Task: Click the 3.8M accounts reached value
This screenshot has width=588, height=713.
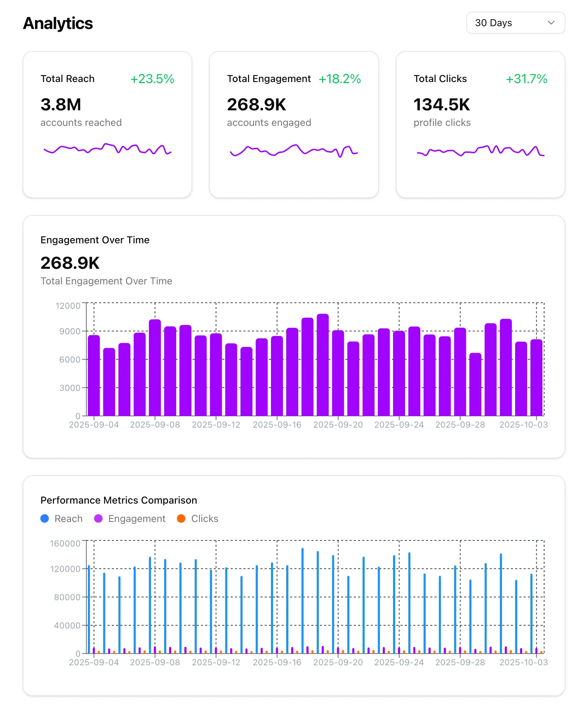Action: pyautogui.click(x=61, y=105)
